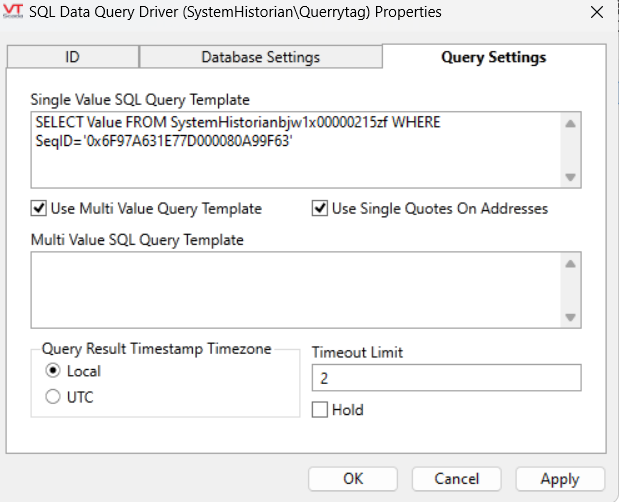Click the Timeout Limit field
The image size is (619, 502).
(x=445, y=378)
